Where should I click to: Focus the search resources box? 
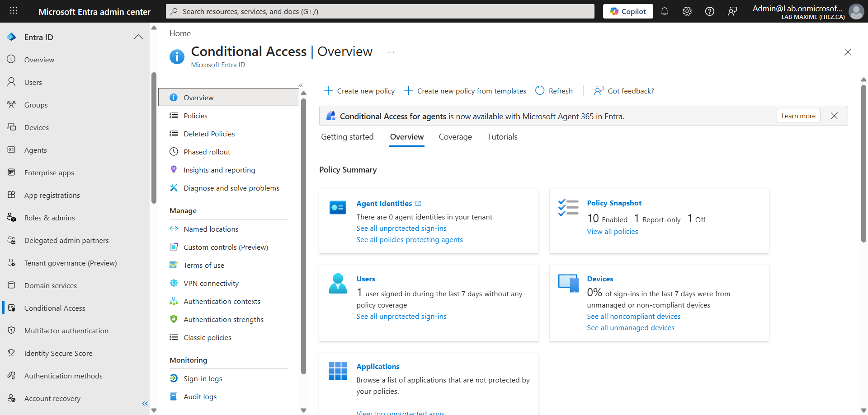(x=380, y=11)
